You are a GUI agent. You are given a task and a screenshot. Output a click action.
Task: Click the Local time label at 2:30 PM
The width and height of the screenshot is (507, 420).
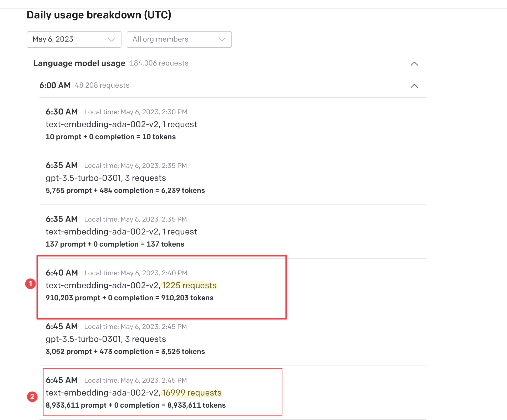tap(135, 112)
